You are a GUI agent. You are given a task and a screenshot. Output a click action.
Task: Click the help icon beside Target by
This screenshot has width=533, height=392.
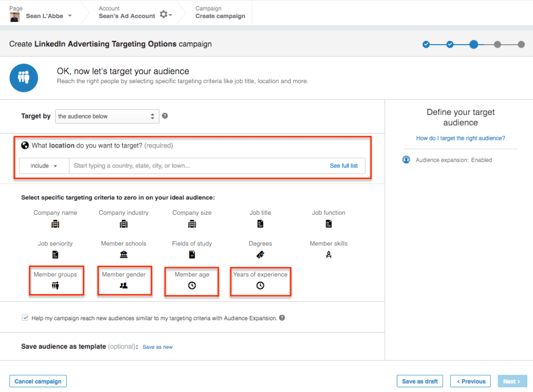point(165,116)
